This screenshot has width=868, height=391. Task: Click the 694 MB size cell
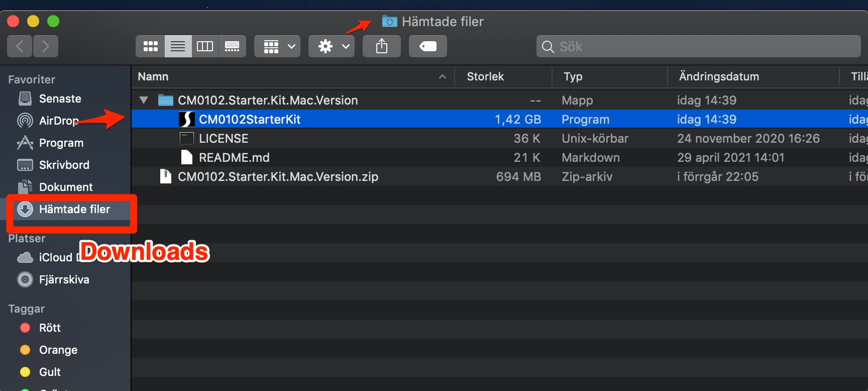(519, 176)
